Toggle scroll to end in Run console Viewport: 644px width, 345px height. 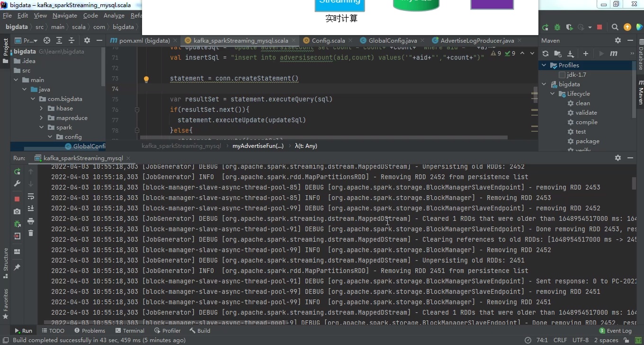[x=31, y=209]
